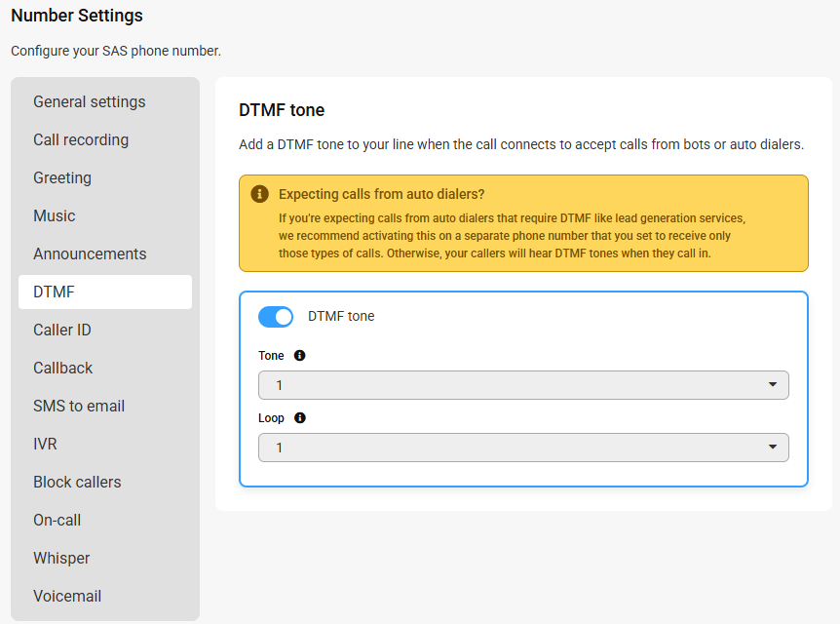The height and width of the screenshot is (624, 840).
Task: Select the DTMF sidebar item
Action: coord(105,292)
